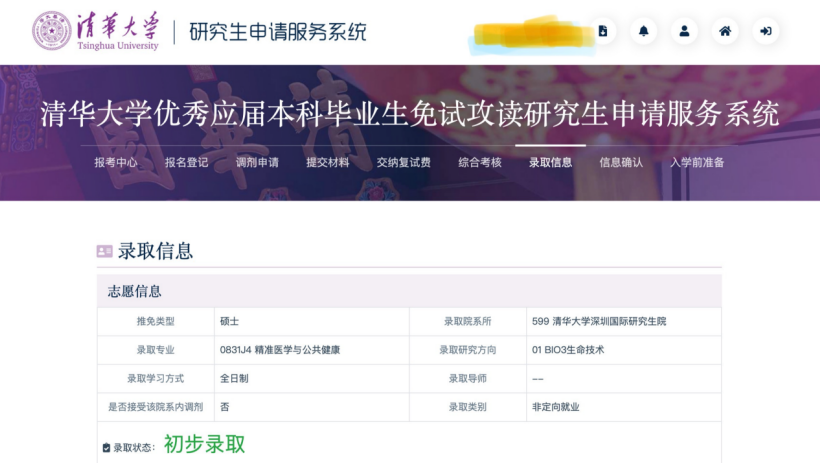Open the user profile icon
Viewport: 820px width, 463px height.
(684, 31)
